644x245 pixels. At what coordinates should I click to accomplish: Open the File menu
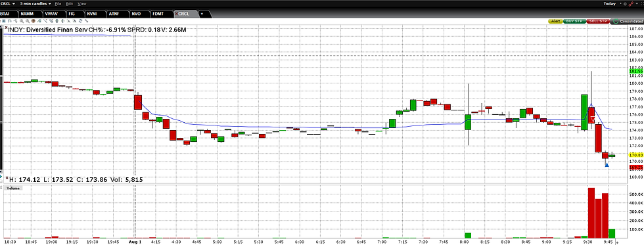(58, 3)
